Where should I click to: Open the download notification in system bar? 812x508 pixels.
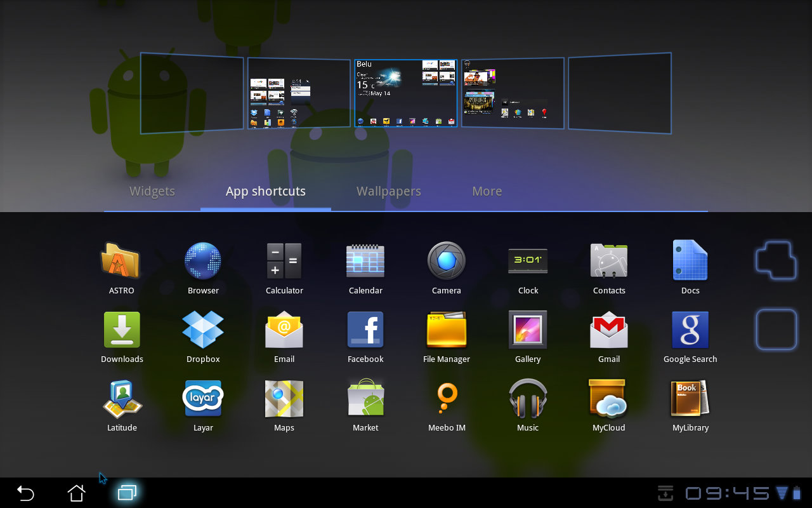(665, 493)
